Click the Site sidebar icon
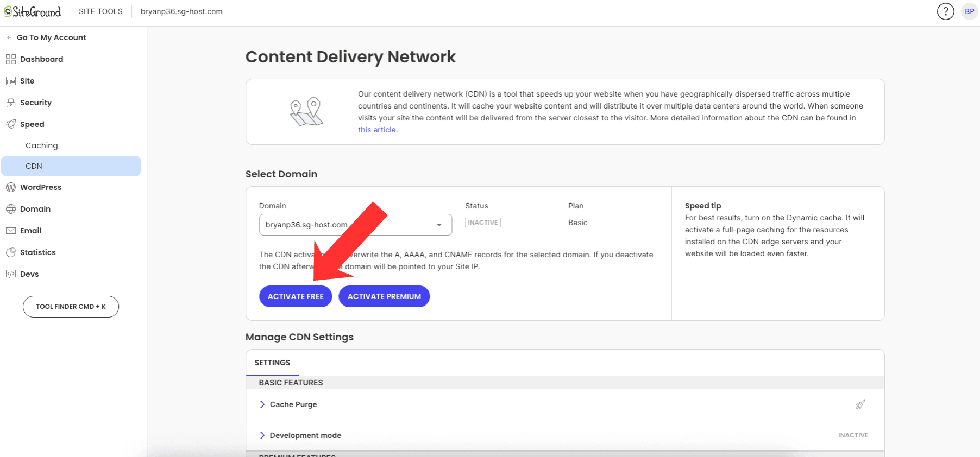The height and width of the screenshot is (457, 980). tap(11, 81)
